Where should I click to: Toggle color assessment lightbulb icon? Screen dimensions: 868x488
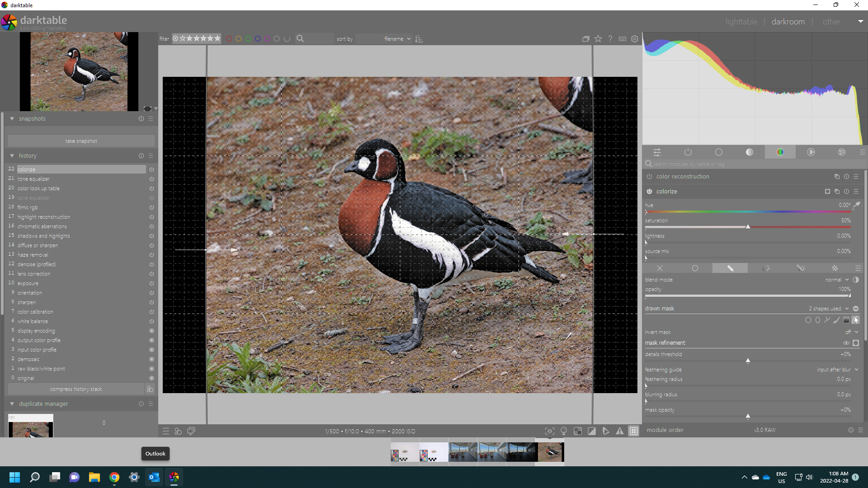[x=564, y=431]
